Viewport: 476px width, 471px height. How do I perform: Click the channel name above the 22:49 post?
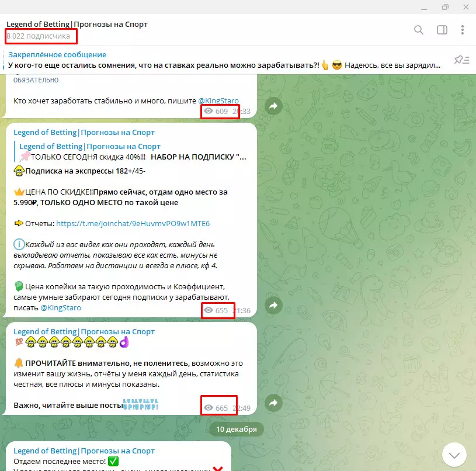point(84,331)
